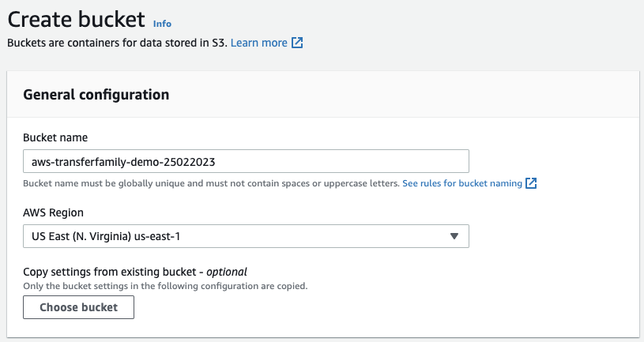The height and width of the screenshot is (342, 644).
Task: Open the US East (N. Virginia) region selector
Action: click(x=246, y=236)
